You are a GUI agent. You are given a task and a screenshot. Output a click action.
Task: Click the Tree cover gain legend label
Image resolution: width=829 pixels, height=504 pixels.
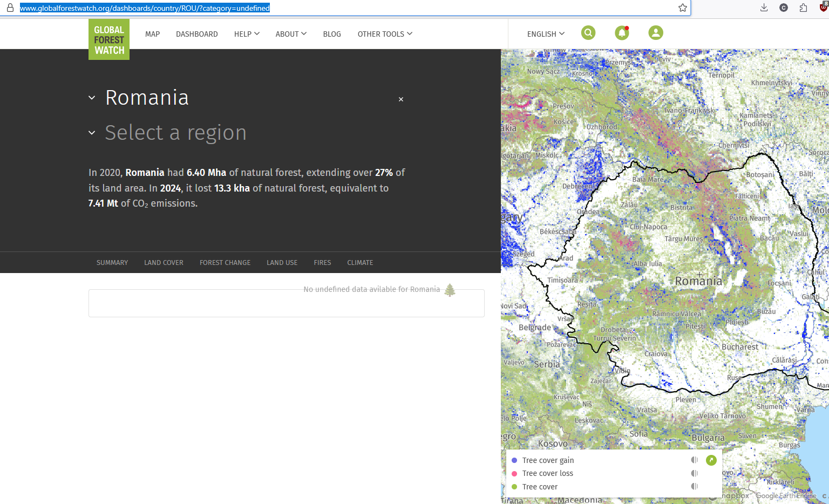(x=548, y=460)
